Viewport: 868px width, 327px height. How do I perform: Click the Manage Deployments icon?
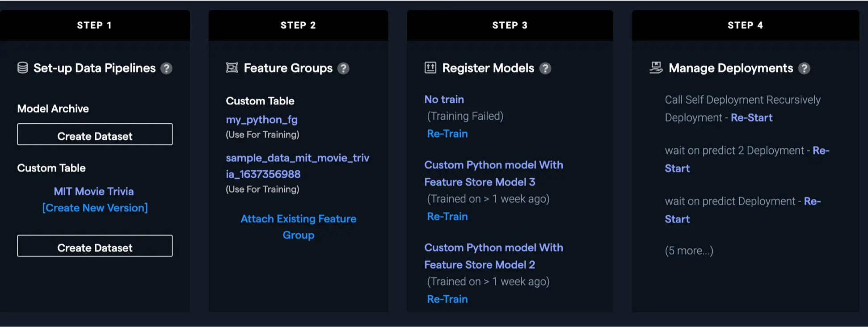656,68
